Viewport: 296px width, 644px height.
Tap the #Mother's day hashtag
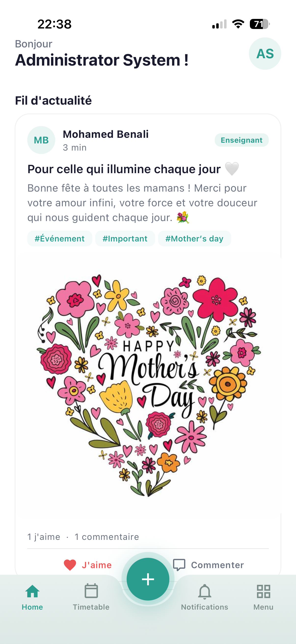[x=194, y=238]
